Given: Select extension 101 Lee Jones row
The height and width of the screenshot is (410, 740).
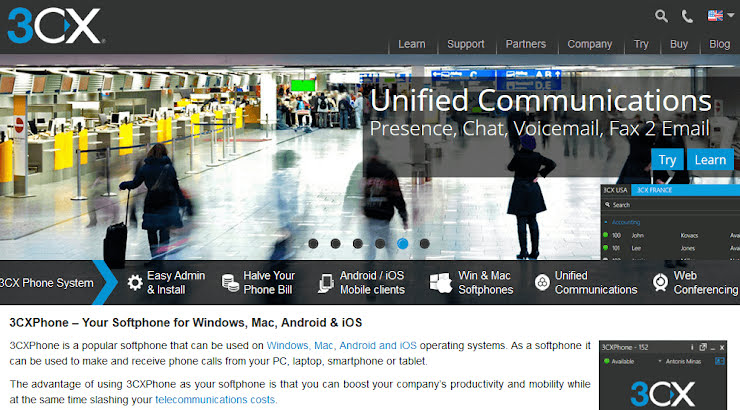Looking at the screenshot, I should click(x=671, y=248).
